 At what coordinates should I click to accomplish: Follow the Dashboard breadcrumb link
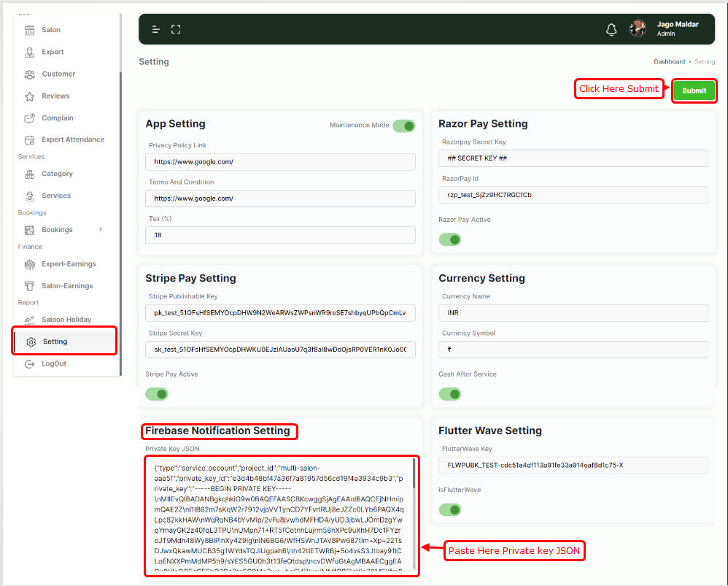point(669,62)
